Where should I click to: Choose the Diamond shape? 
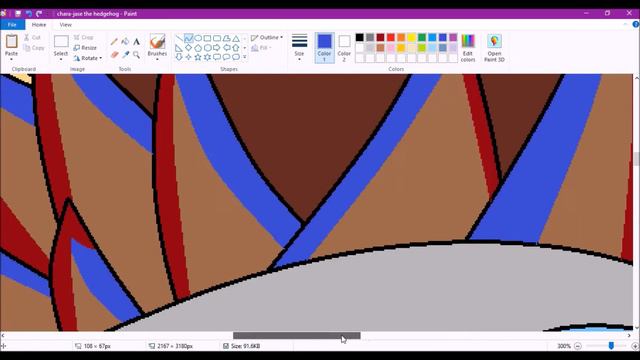pyautogui.click(x=188, y=48)
